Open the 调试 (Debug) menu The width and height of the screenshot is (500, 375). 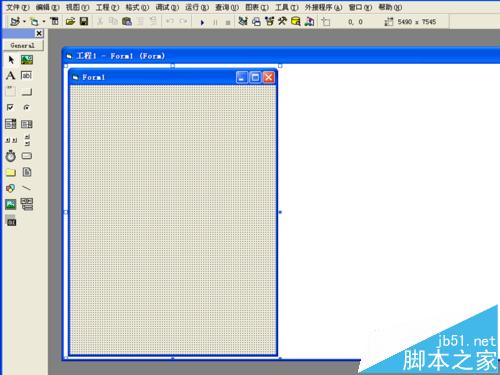tap(167, 7)
